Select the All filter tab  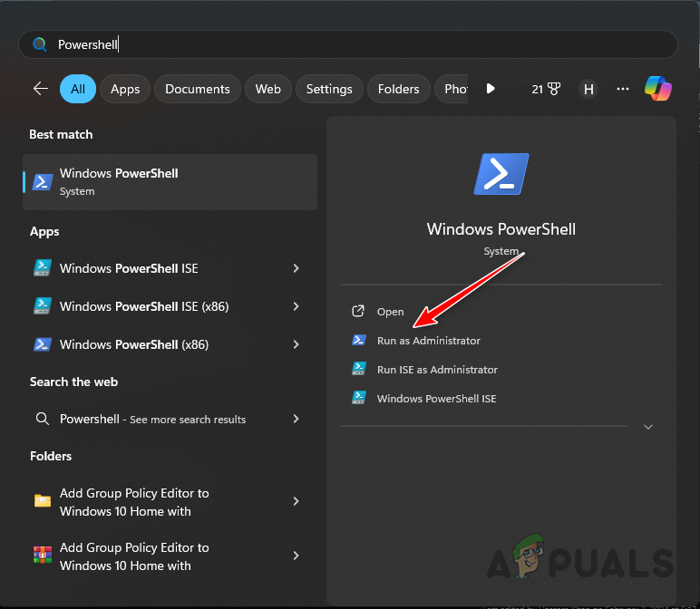(78, 89)
